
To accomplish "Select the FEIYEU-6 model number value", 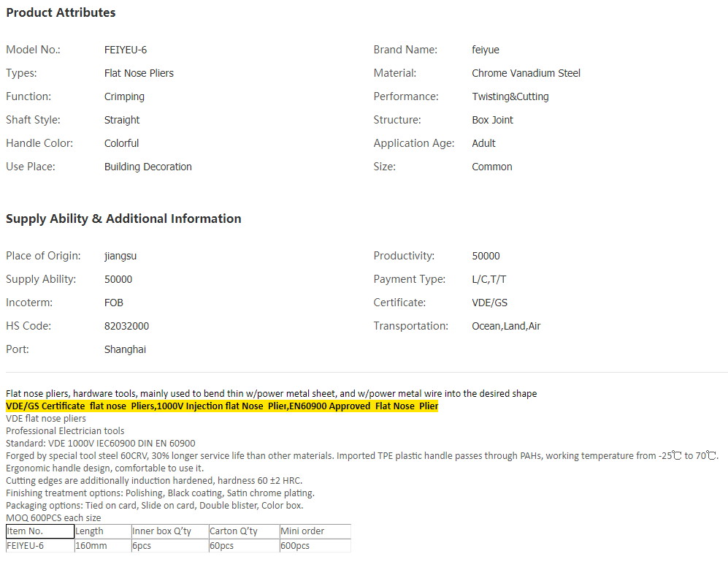I will coord(126,50).
